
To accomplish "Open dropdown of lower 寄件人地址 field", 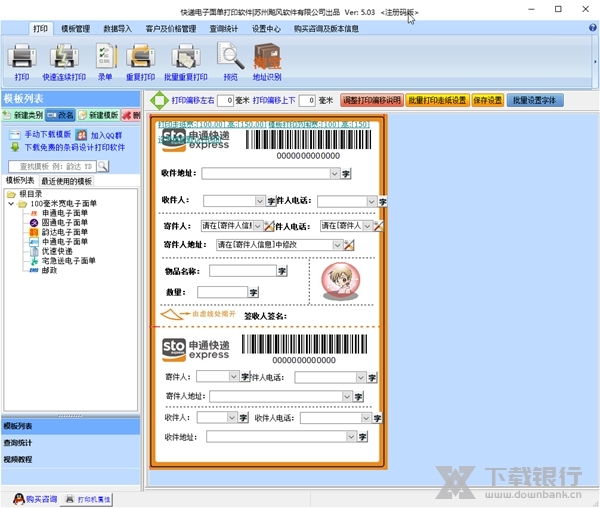I will [347, 397].
